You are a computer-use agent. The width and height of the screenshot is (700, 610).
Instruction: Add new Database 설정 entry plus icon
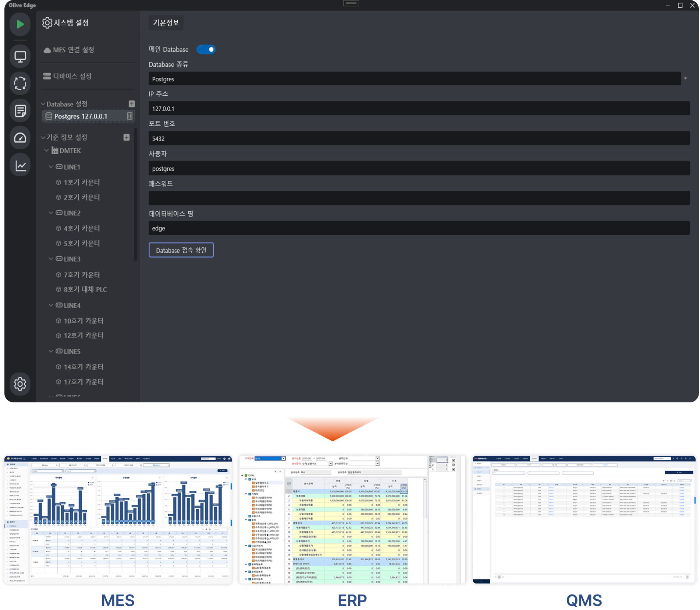click(132, 104)
